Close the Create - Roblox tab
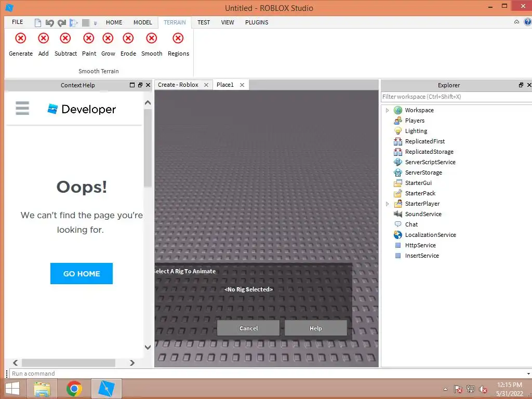Screen dimensions: 532x399 click(x=206, y=85)
